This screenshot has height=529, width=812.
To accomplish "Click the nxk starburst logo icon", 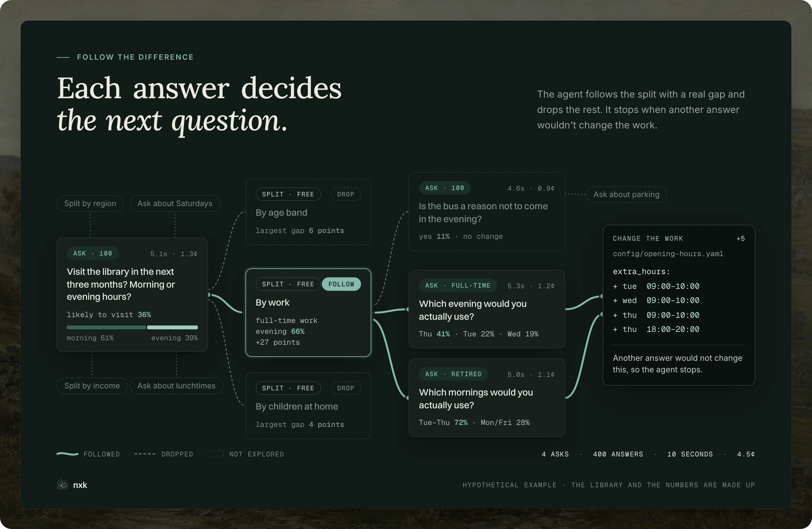I will pos(62,485).
